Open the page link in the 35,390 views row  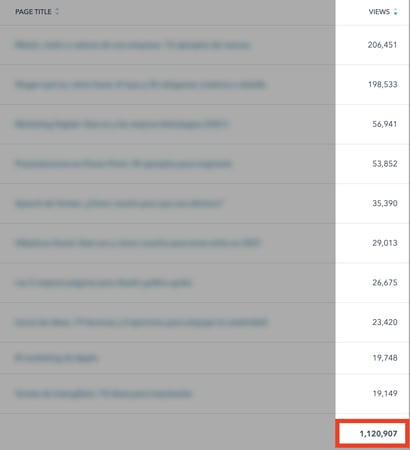(119, 203)
